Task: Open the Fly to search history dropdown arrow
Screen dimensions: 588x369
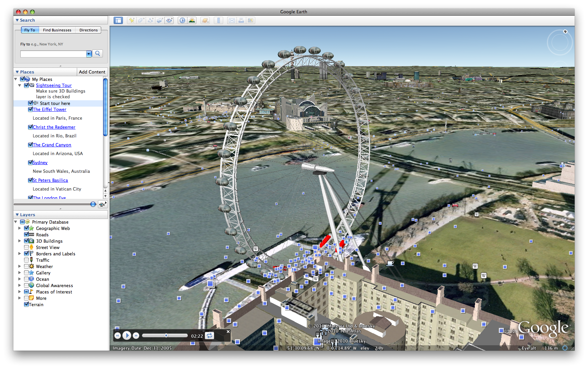Action: click(x=89, y=54)
